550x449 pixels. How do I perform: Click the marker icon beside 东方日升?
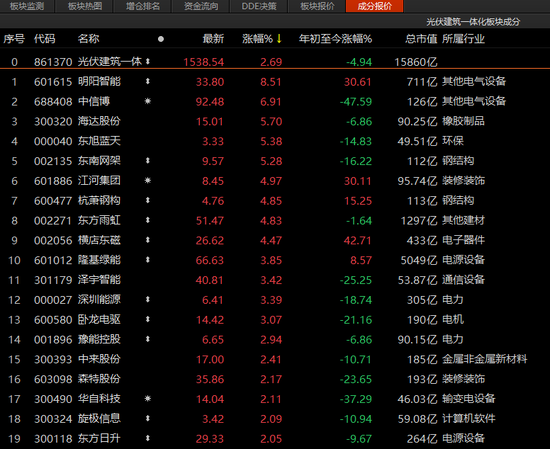pyautogui.click(x=148, y=438)
